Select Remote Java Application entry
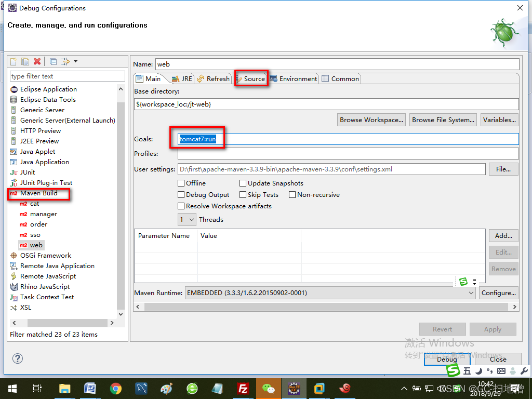This screenshot has height=399, width=532. point(57,266)
